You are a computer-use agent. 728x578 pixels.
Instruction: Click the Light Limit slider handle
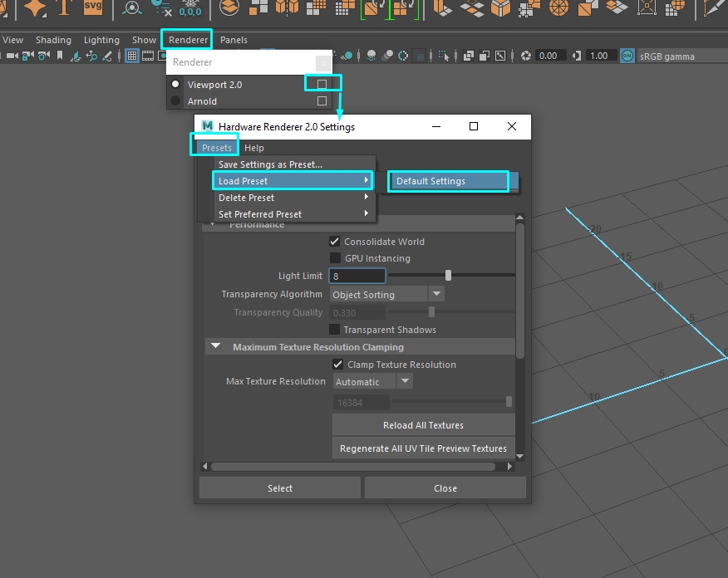tap(448, 275)
